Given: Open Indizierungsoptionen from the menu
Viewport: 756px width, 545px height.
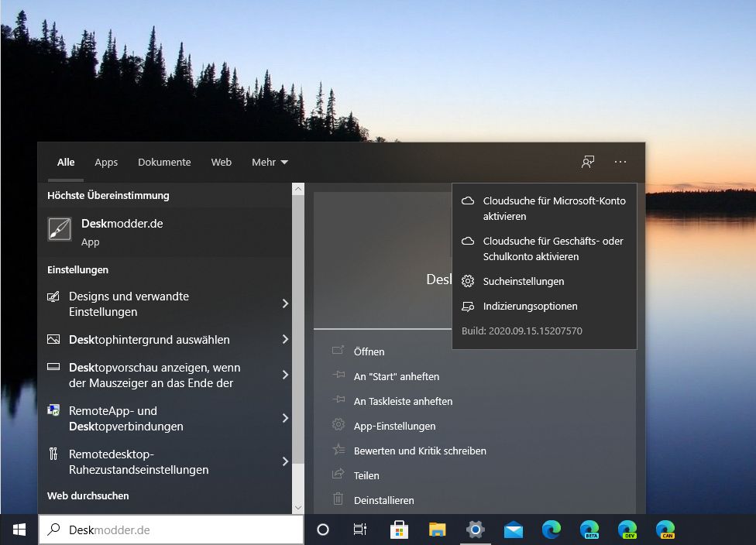Looking at the screenshot, I should point(545,307).
